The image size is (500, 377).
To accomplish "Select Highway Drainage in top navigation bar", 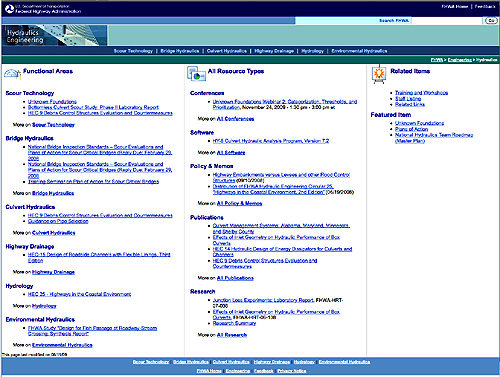I will click(274, 51).
